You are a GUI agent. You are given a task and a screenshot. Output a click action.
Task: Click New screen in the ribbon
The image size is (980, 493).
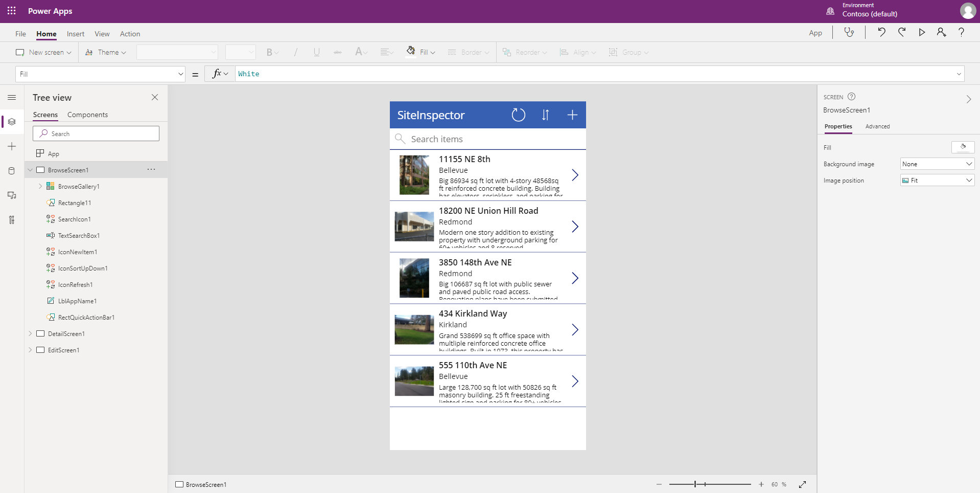pos(43,52)
